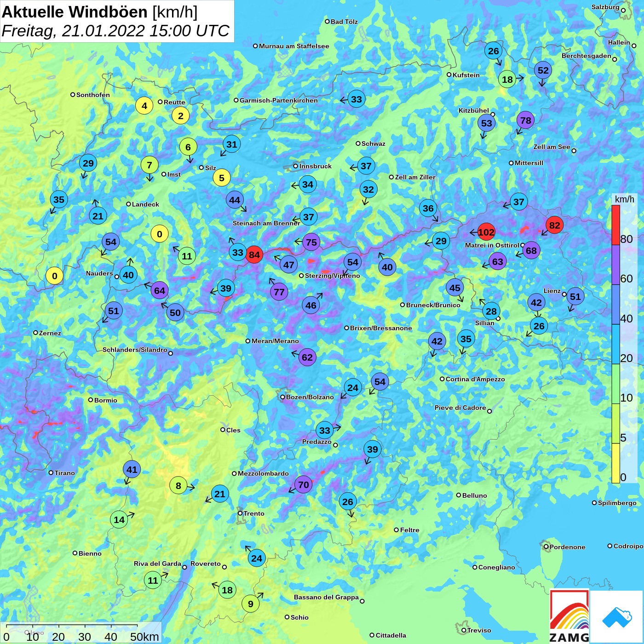Click the red legend band above 80
Viewport: 644px width, 644px height.
615,225
